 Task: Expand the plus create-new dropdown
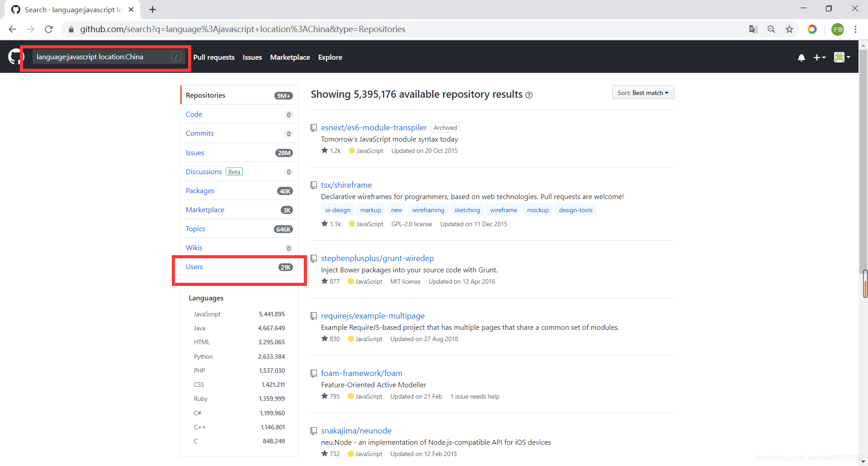pos(819,57)
